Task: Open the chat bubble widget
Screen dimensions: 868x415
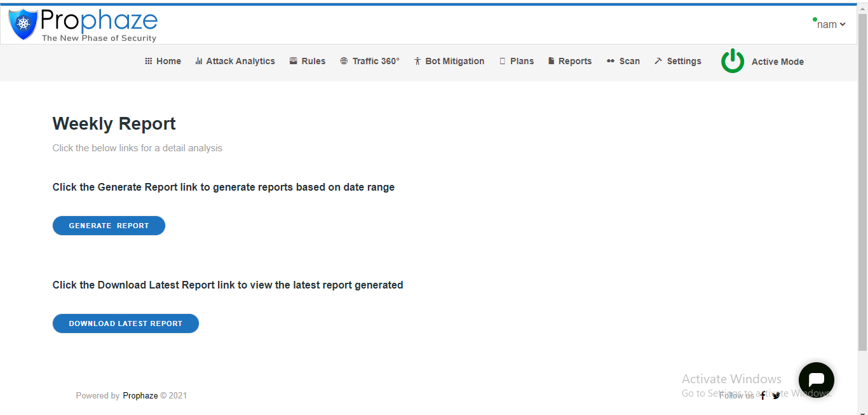Action: [x=816, y=379]
